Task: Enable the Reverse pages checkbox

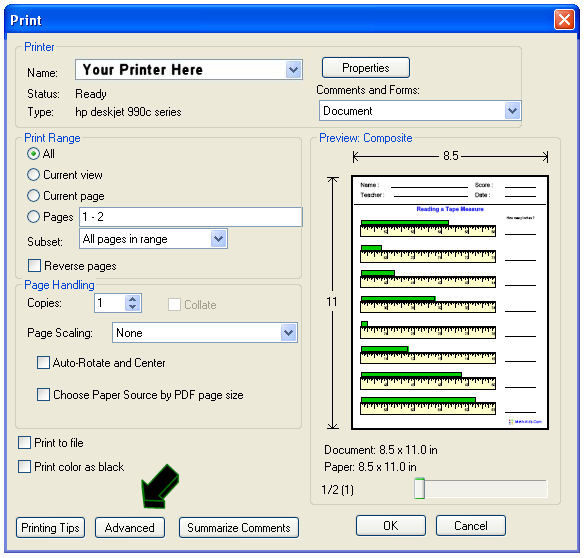Action: click(35, 266)
